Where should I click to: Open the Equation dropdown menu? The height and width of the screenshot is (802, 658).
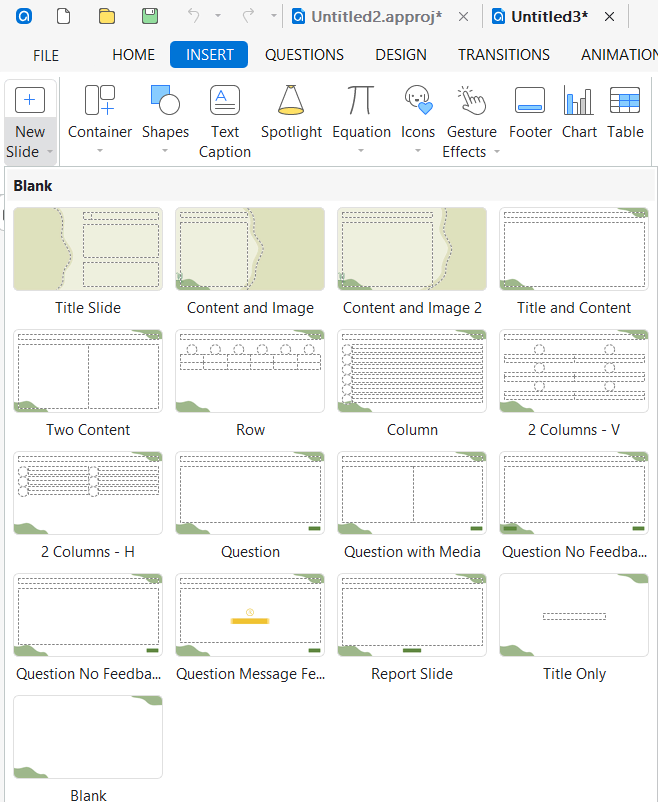click(x=361, y=152)
